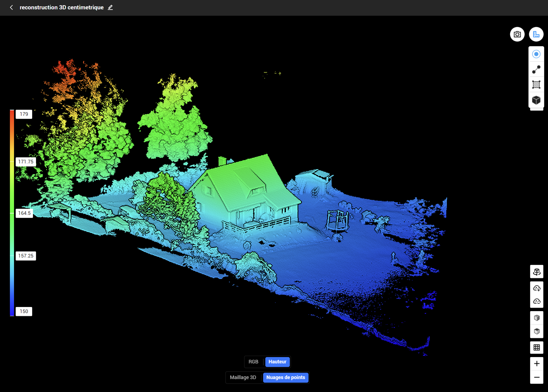Toggle the grid display
This screenshot has height=392, width=548.
click(x=537, y=347)
